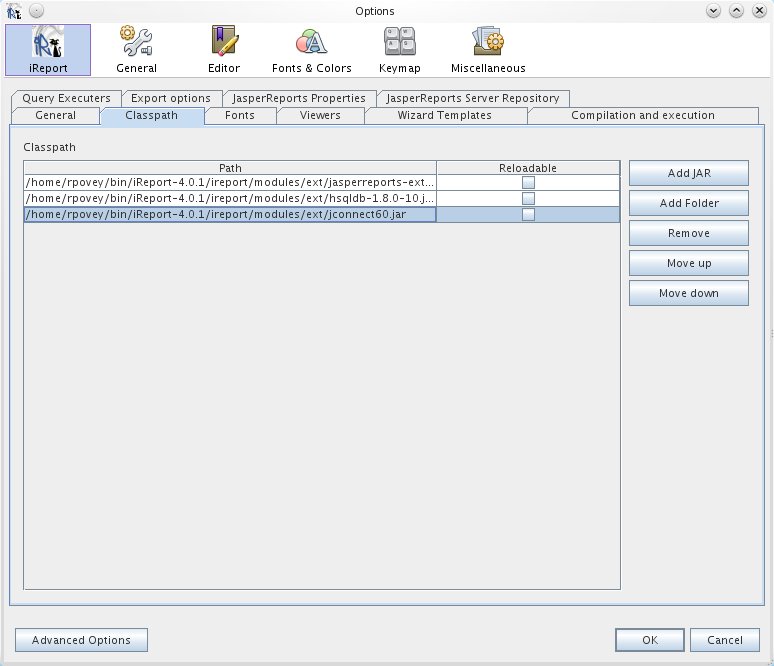The image size is (774, 666).
Task: Switch to JasperReports Server Repository tab
Action: pyautogui.click(x=473, y=98)
